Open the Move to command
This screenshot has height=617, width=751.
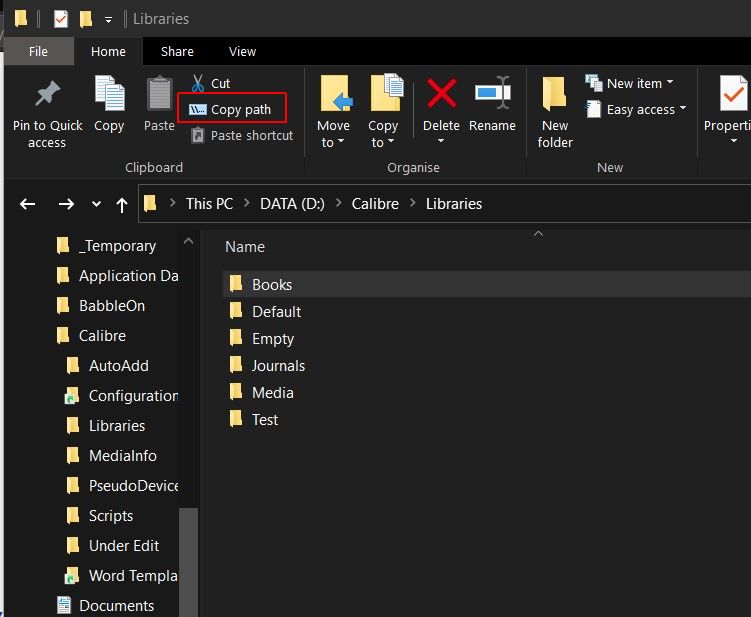(x=333, y=111)
